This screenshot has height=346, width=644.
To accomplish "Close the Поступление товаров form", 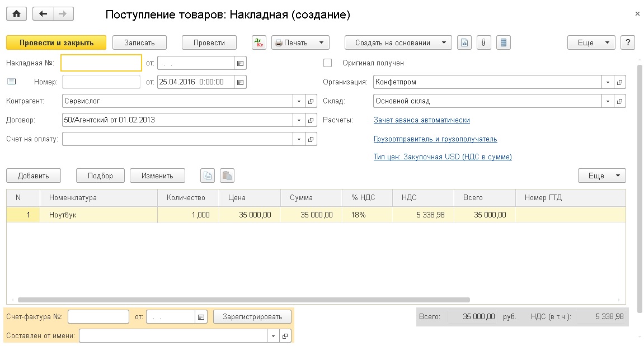I will 637,14.
